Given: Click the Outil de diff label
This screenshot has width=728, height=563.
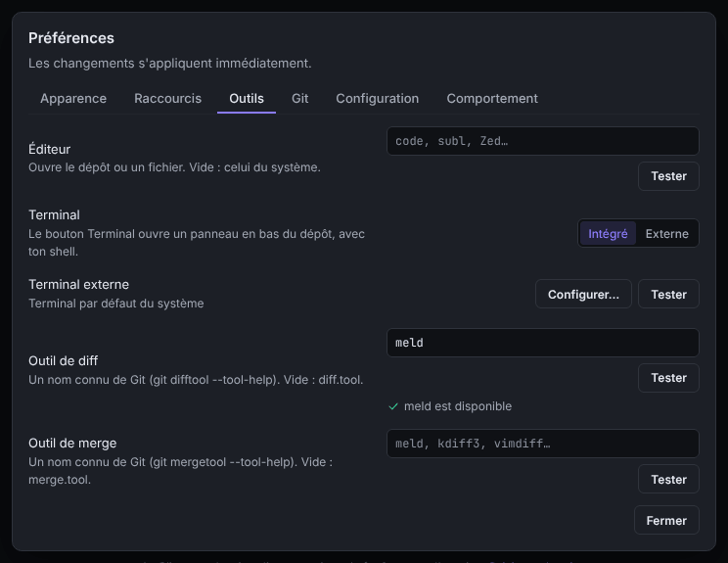Looking at the screenshot, I should point(64,361).
